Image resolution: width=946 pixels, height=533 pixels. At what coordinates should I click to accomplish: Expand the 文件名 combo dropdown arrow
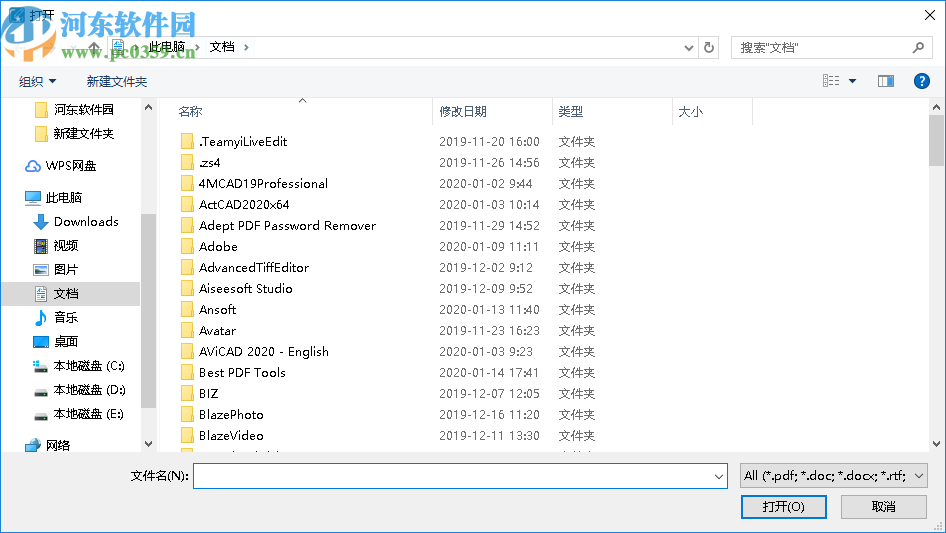pyautogui.click(x=718, y=476)
